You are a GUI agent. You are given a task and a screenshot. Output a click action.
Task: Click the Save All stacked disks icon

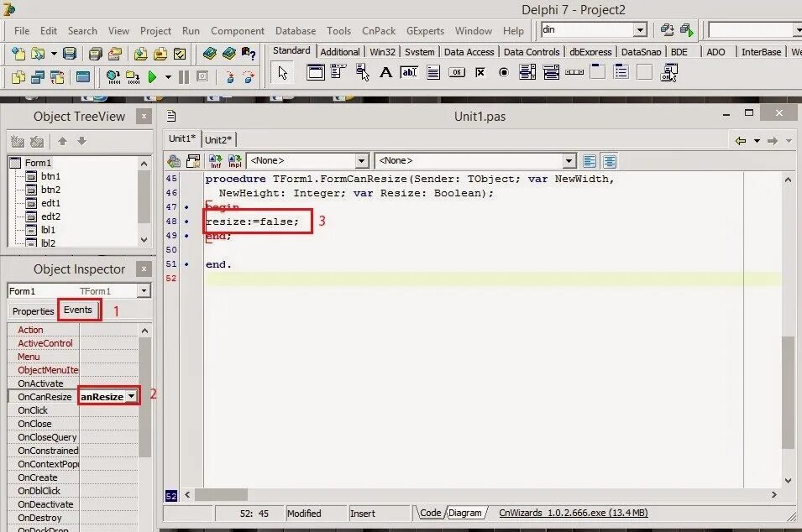pyautogui.click(x=95, y=54)
